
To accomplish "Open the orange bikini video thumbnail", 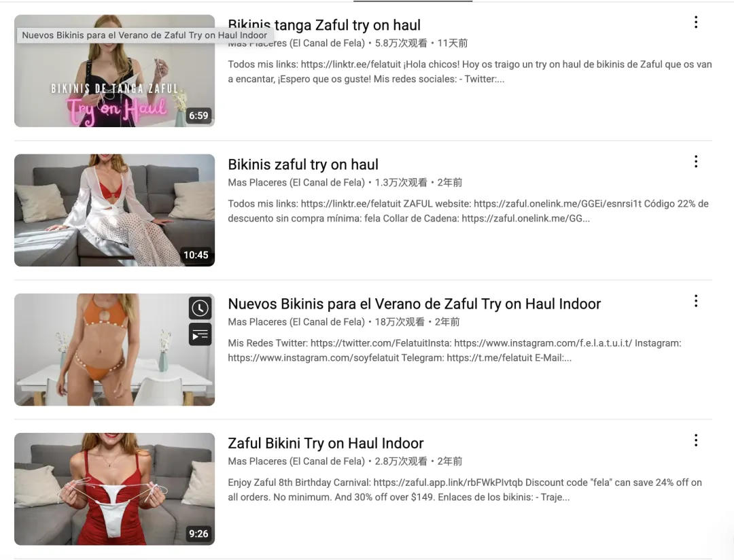I will [x=115, y=350].
